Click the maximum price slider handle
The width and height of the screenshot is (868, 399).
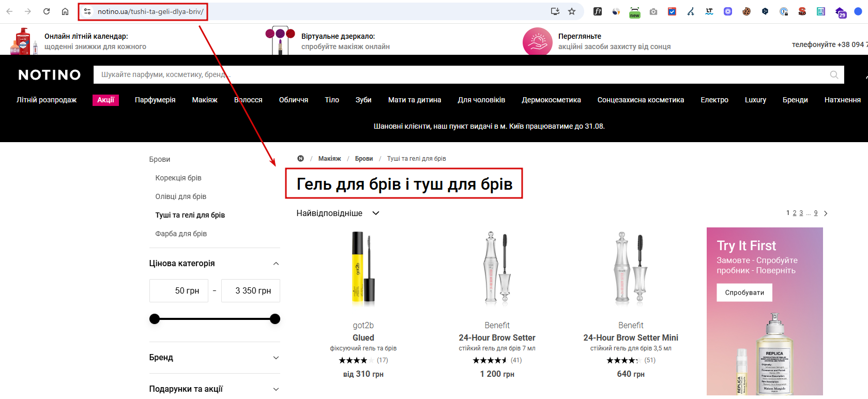tap(275, 319)
